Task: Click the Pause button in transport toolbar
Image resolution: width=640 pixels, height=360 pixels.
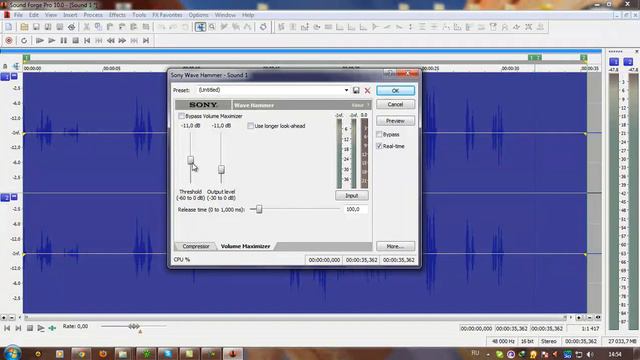Action: pyautogui.click(x=63, y=40)
